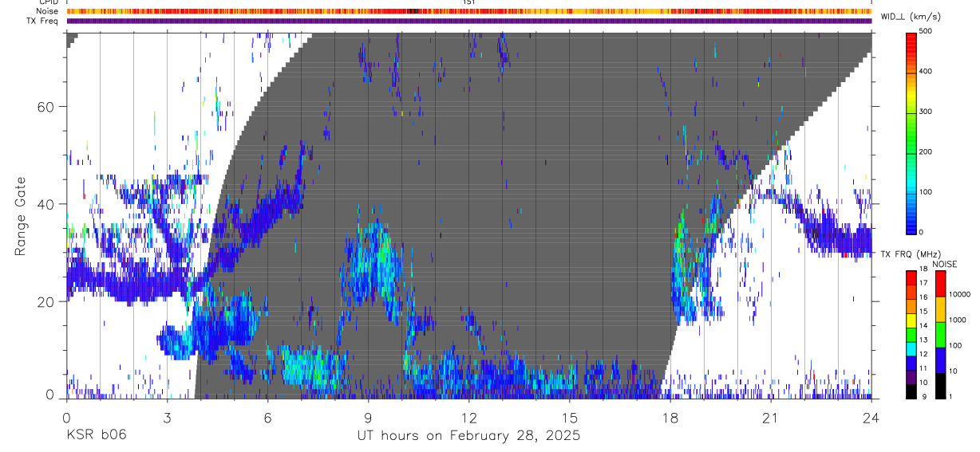Click the 9 hour tick on time axis
980x452 pixels.
coord(368,417)
